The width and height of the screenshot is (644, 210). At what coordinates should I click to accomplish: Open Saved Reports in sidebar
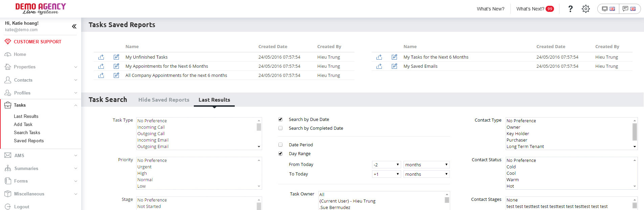click(29, 141)
